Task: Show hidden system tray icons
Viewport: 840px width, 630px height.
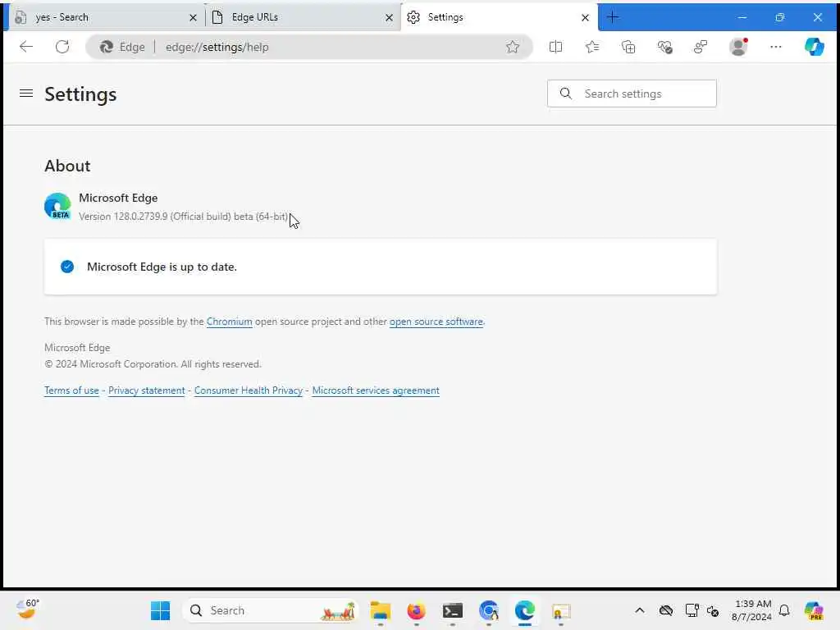Action: pos(640,610)
